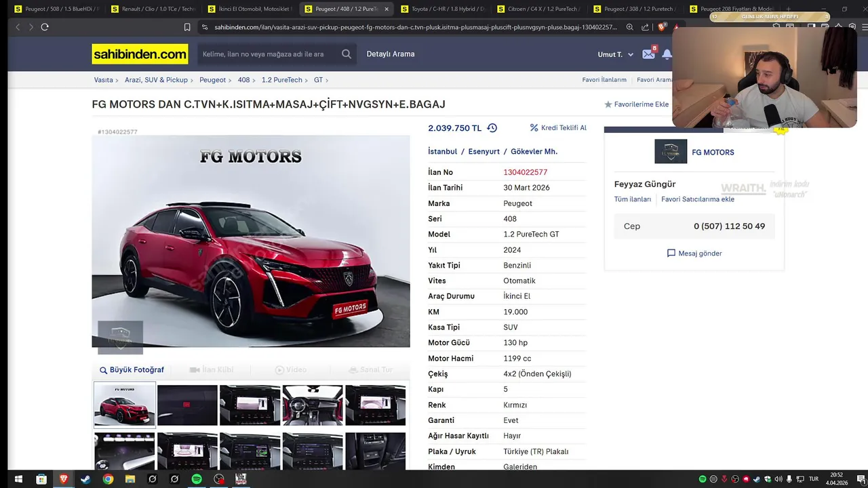
Task: Click Mesaj gönder to message seller
Action: [x=700, y=253]
